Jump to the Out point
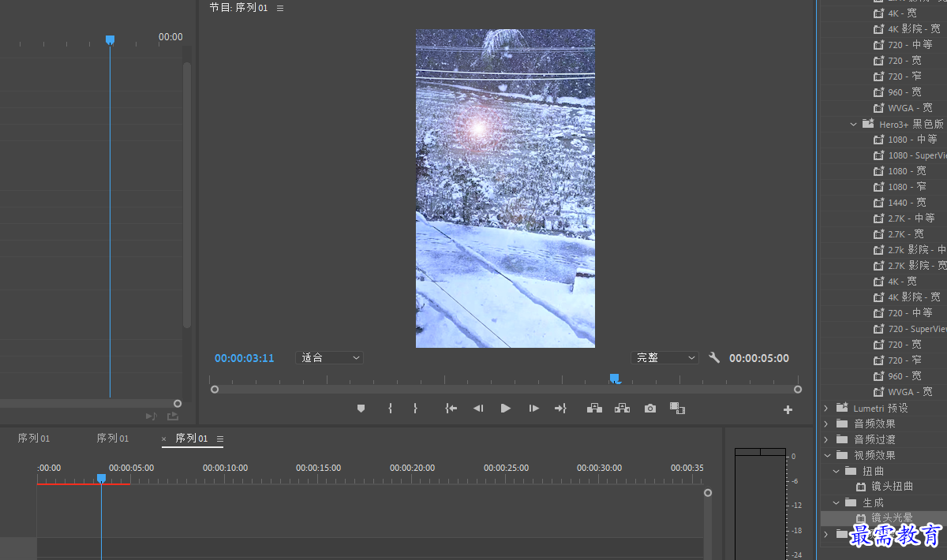The width and height of the screenshot is (947, 560). pos(560,408)
